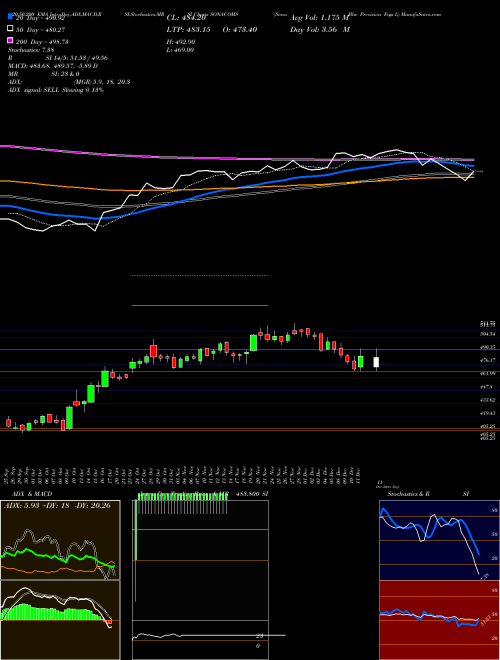The height and width of the screenshot is (660, 500).
Task: Open the MACD green histogram panel
Action: 60,620
